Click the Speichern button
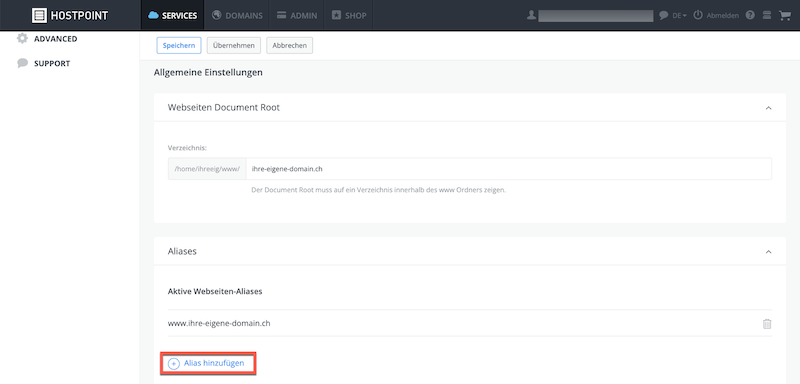The image size is (800, 384). pyautogui.click(x=179, y=45)
